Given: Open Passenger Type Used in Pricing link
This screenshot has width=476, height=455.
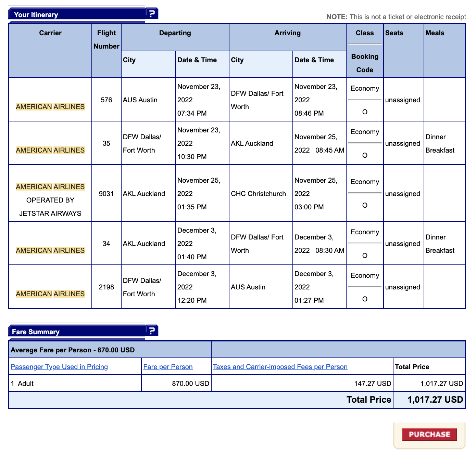Looking at the screenshot, I should [59, 367].
